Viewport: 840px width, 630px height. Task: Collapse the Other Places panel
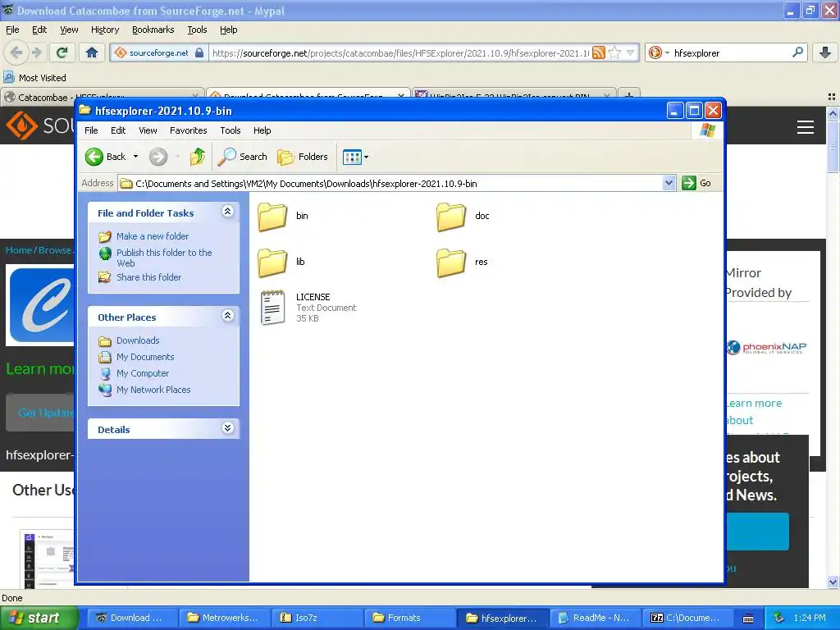tap(228, 316)
